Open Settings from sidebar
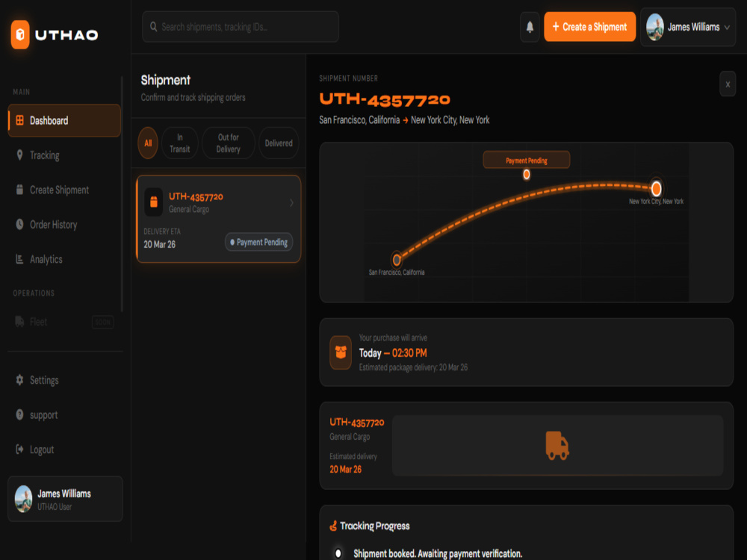 coord(64,380)
